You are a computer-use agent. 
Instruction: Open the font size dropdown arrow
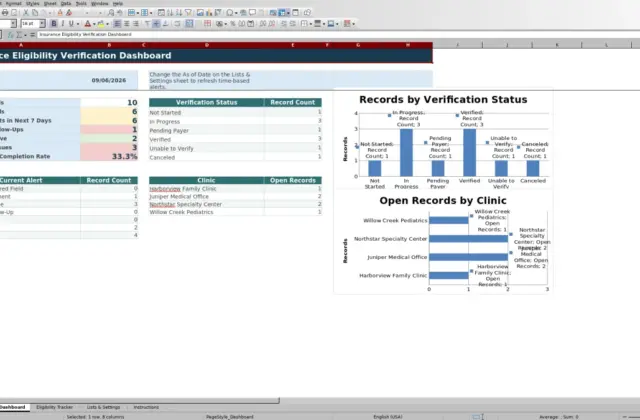pyautogui.click(x=42, y=24)
